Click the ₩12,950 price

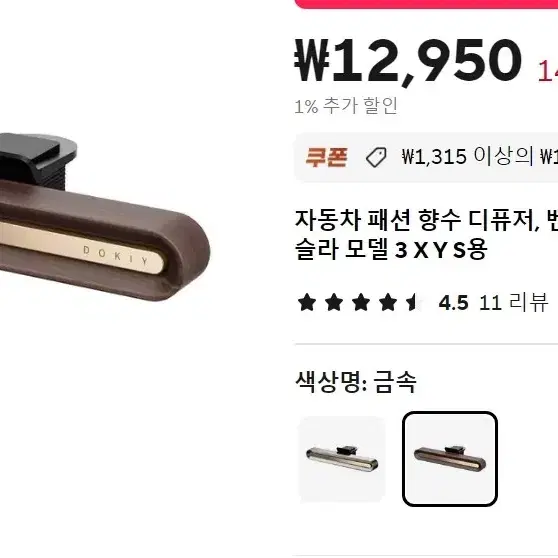408,61
